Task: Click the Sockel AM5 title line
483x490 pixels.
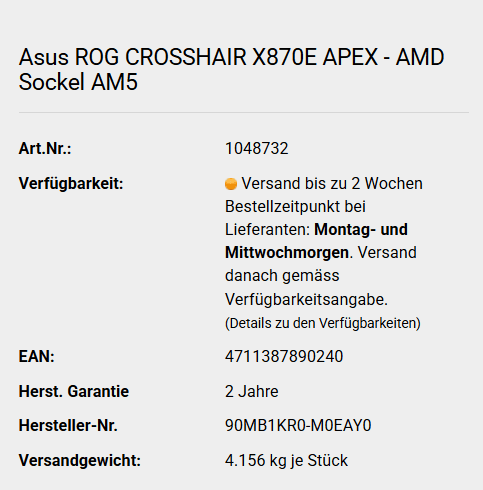Action: 78,82
